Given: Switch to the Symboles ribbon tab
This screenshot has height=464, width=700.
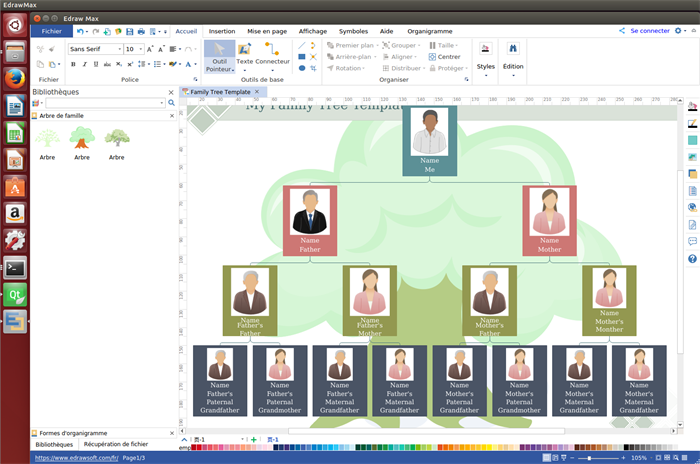Looking at the screenshot, I should pos(353,31).
